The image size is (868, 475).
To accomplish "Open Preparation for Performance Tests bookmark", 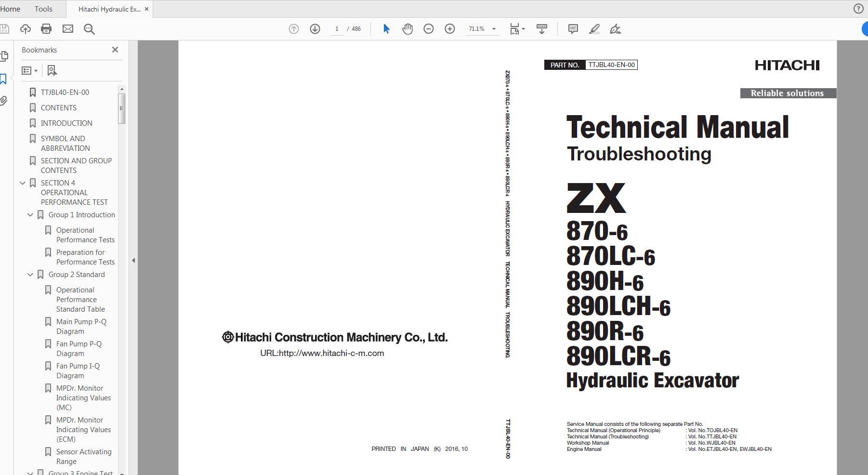I will [85, 257].
